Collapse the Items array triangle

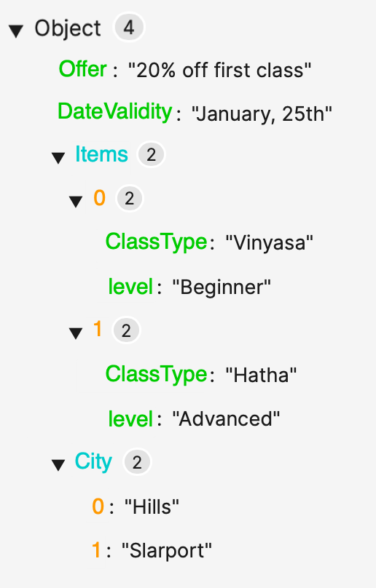coord(58,157)
